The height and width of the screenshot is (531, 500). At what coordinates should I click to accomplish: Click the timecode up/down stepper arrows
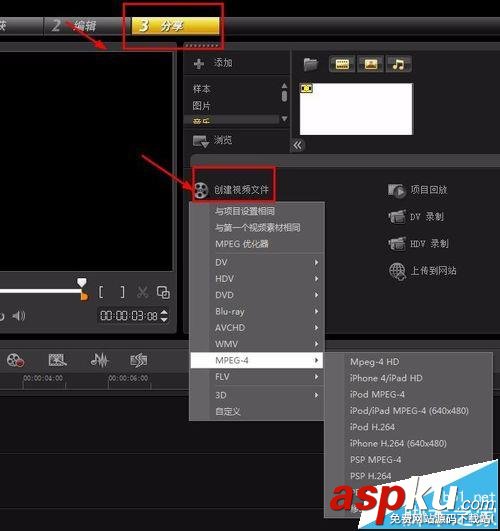164,316
